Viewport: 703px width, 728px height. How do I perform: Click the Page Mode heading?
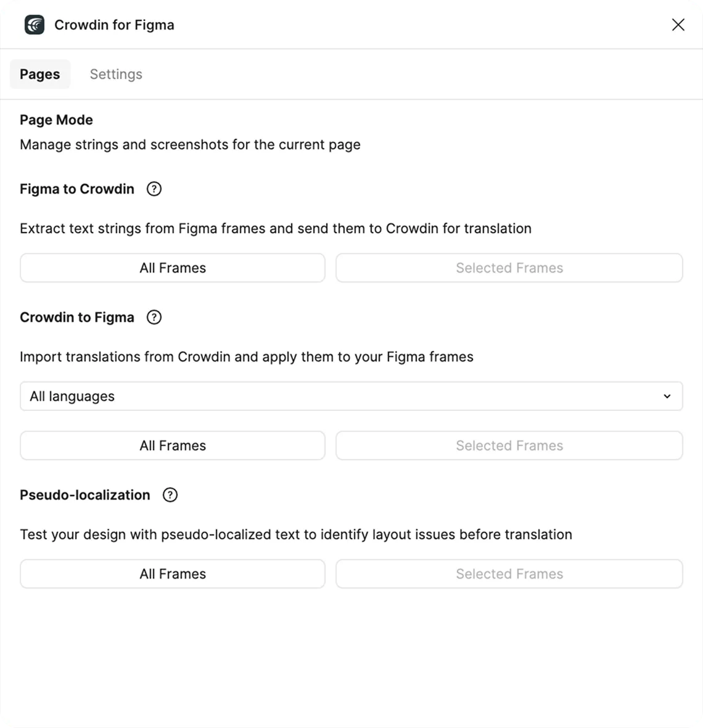[x=56, y=120]
